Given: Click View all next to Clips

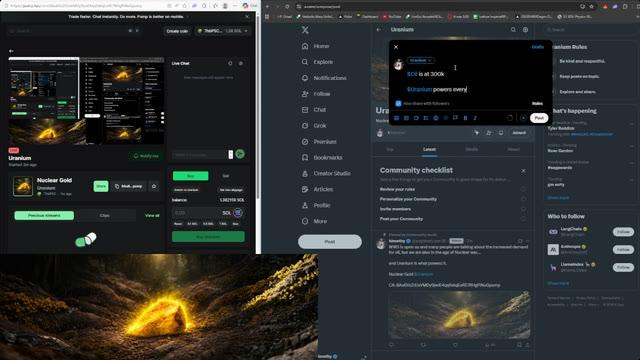Looking at the screenshot, I should [152, 216].
